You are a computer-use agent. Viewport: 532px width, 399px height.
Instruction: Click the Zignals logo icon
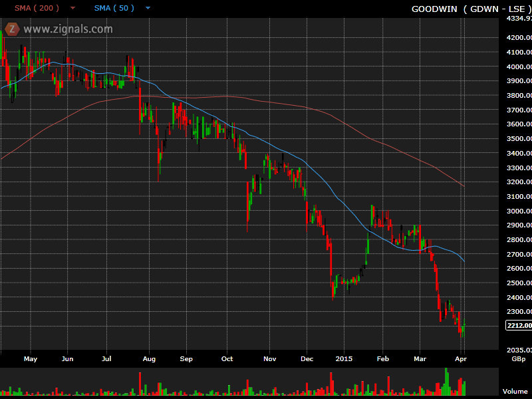point(12,29)
